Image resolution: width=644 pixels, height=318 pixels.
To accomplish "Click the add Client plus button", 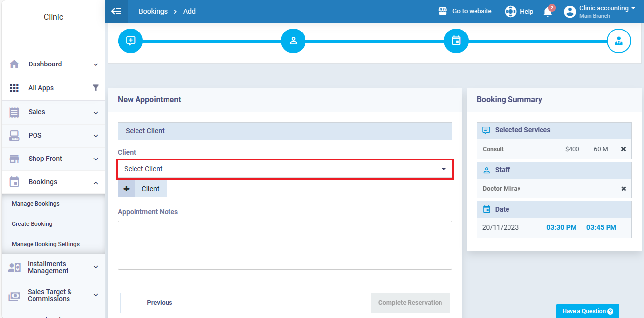I will tap(127, 189).
